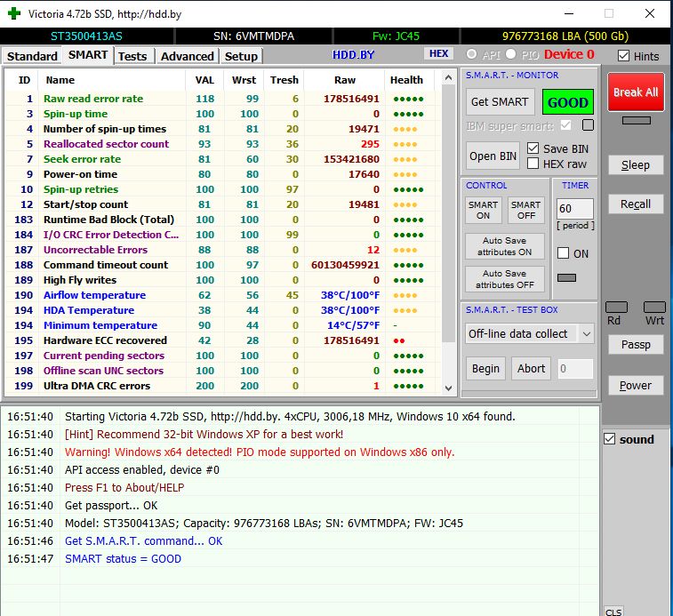Click the Rd indicator box
This screenshot has width=673, height=616.
(616, 307)
